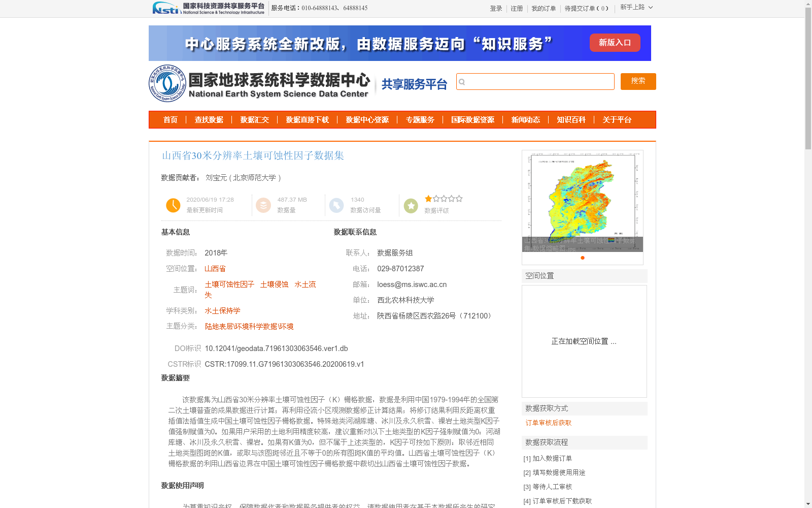Screen dimensions: 812x508
Task: Open the 专题服务 menu item
Action: click(420, 120)
